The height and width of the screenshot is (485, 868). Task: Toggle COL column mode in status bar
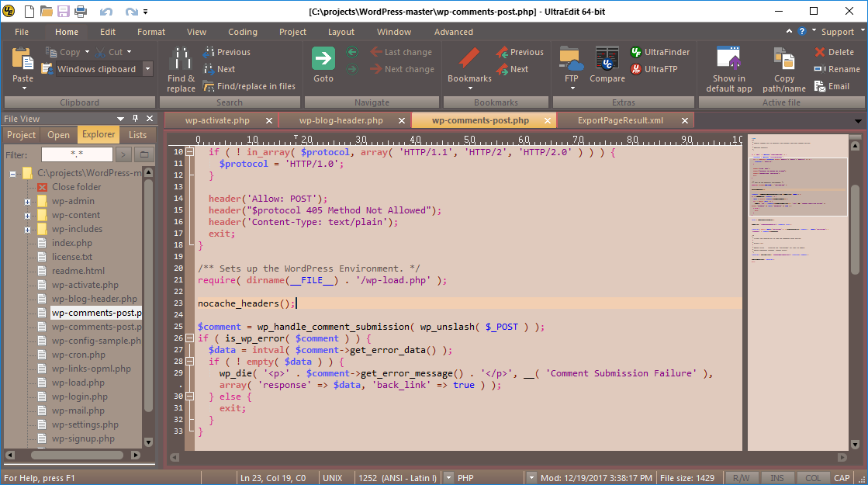pyautogui.click(x=812, y=478)
